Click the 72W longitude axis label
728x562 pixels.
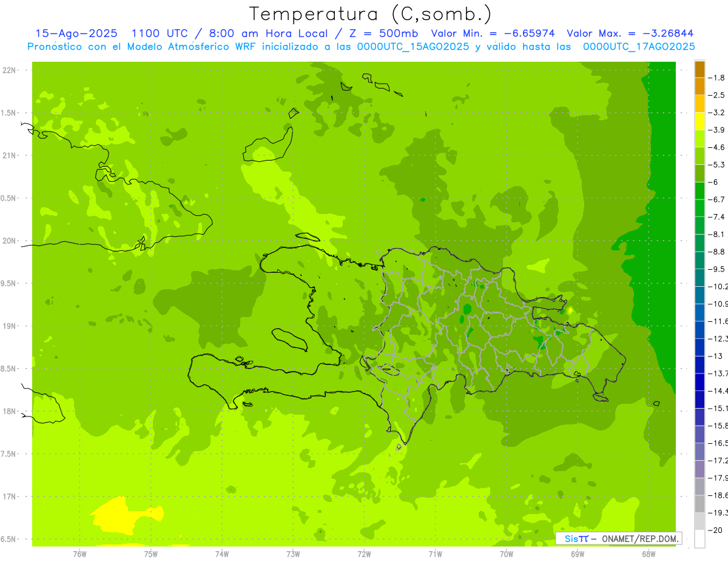point(365,554)
